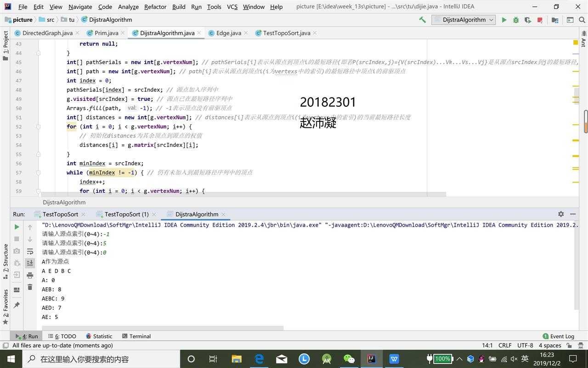Open the Statistic tool window button
The image size is (588, 368).
click(x=98, y=336)
